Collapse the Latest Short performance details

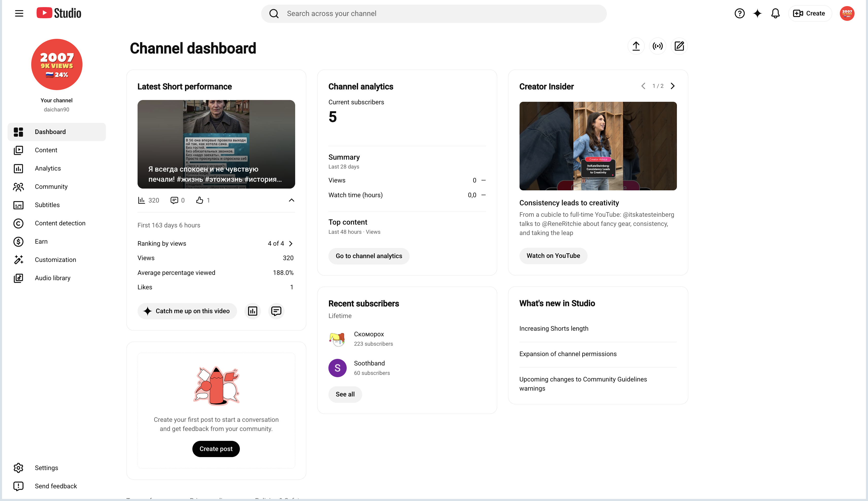pos(291,200)
